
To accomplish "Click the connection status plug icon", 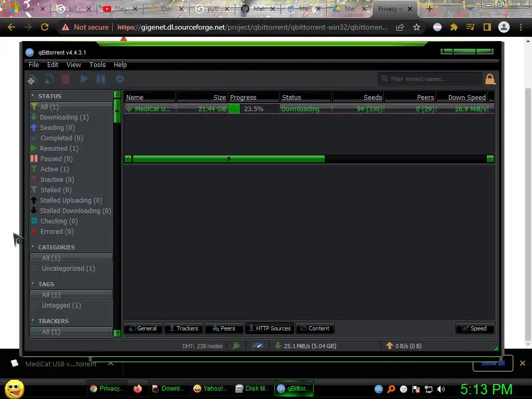I will [x=236, y=345].
